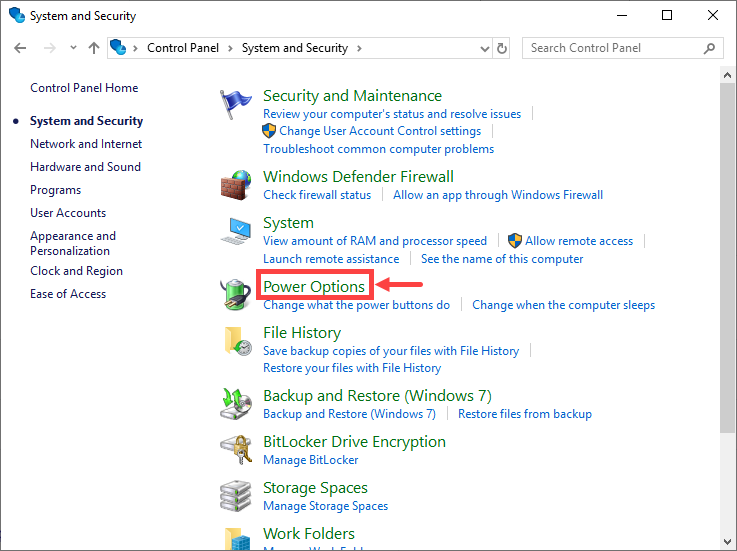Click the Security and Maintenance flag icon
The image size is (737, 551).
236,105
